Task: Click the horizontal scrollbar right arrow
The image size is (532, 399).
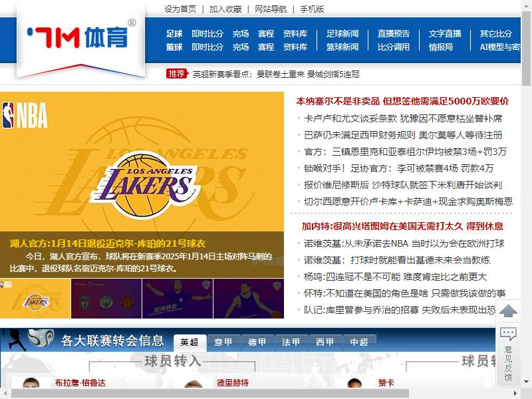Action: point(515,394)
